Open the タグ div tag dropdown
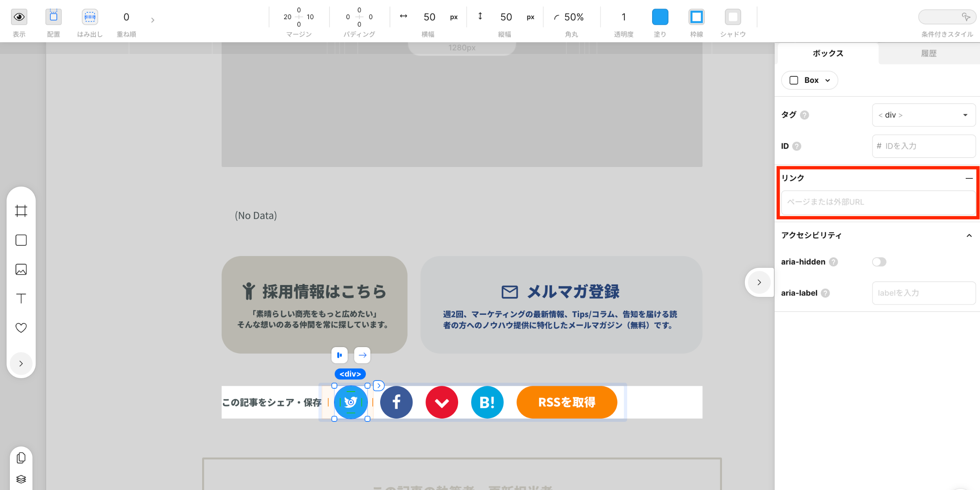980x490 pixels. click(x=924, y=115)
